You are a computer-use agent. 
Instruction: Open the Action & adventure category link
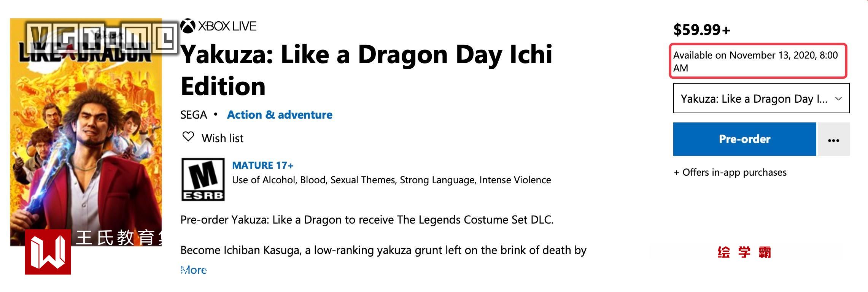pos(280,115)
